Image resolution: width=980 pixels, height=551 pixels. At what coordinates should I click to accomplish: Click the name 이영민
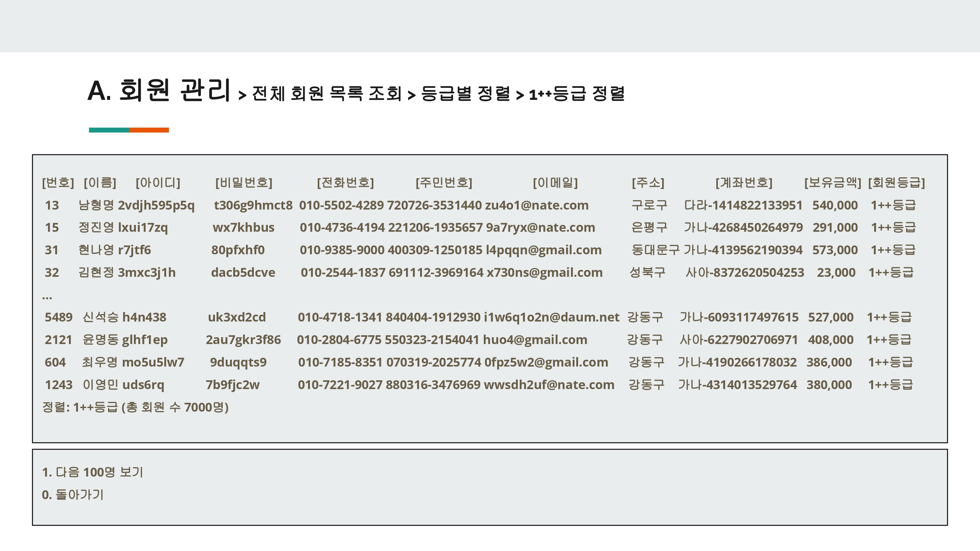coord(100,385)
